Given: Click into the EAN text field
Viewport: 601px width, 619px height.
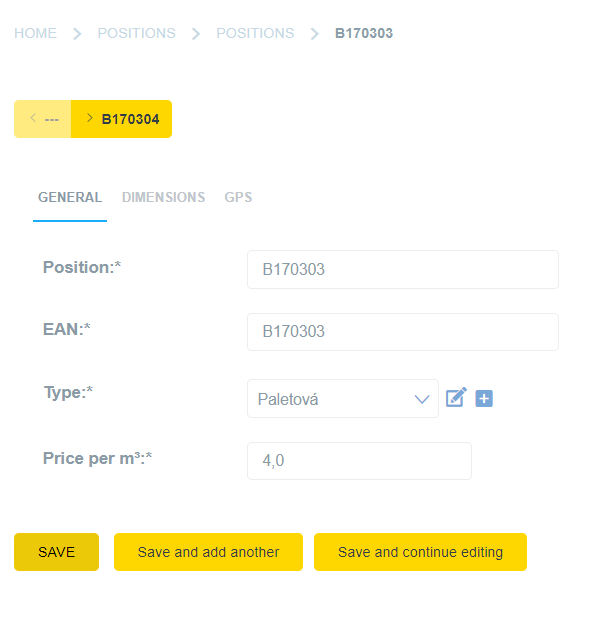Looking at the screenshot, I should tap(402, 332).
